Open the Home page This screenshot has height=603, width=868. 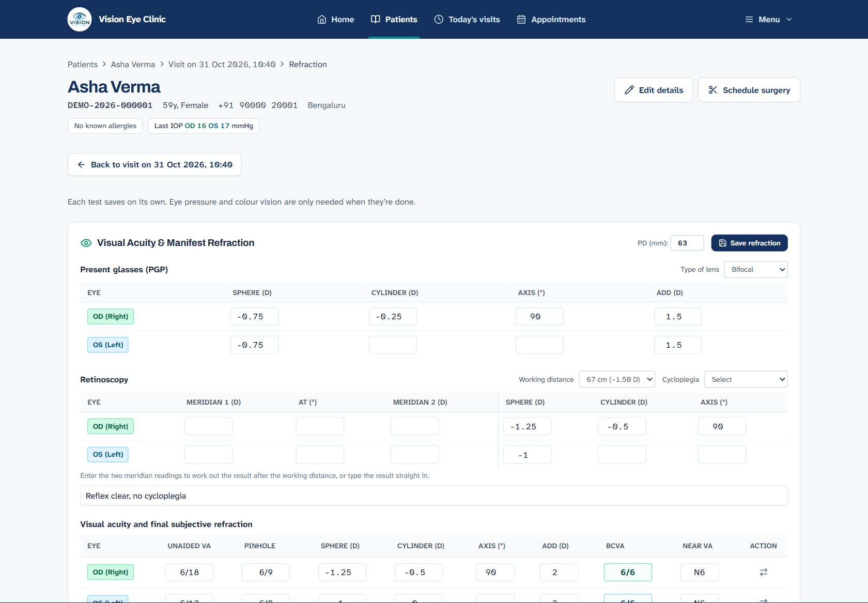(x=336, y=19)
